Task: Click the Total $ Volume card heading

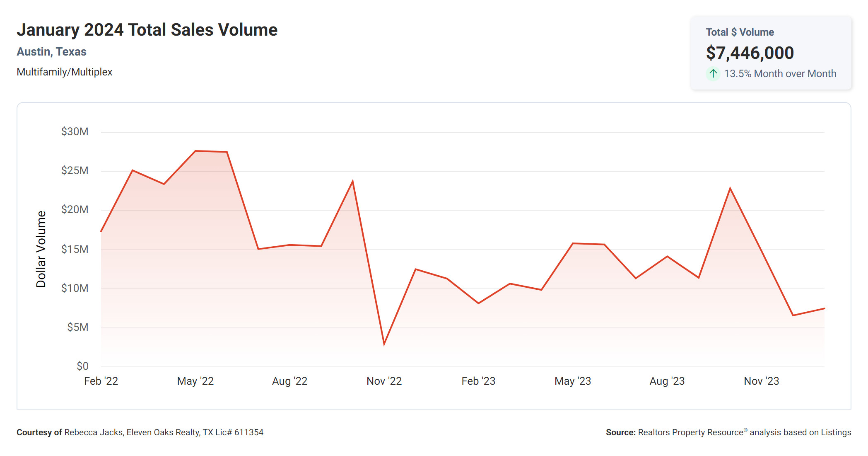Action: point(740,32)
